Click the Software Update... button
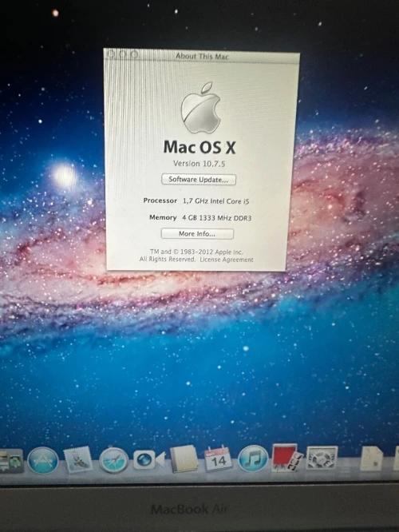Viewport: 399px width, 532px height. click(199, 180)
